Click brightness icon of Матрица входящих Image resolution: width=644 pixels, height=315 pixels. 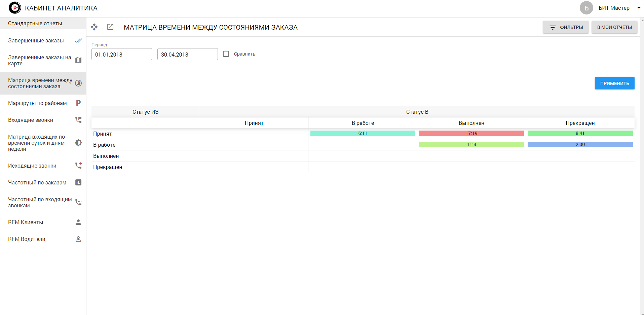(x=78, y=143)
